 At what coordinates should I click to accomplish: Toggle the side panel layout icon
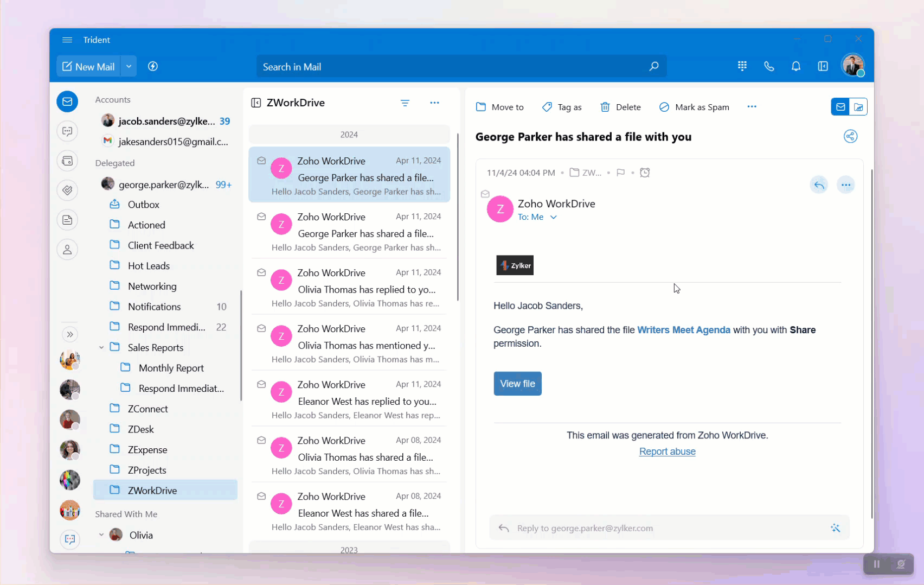pos(823,66)
